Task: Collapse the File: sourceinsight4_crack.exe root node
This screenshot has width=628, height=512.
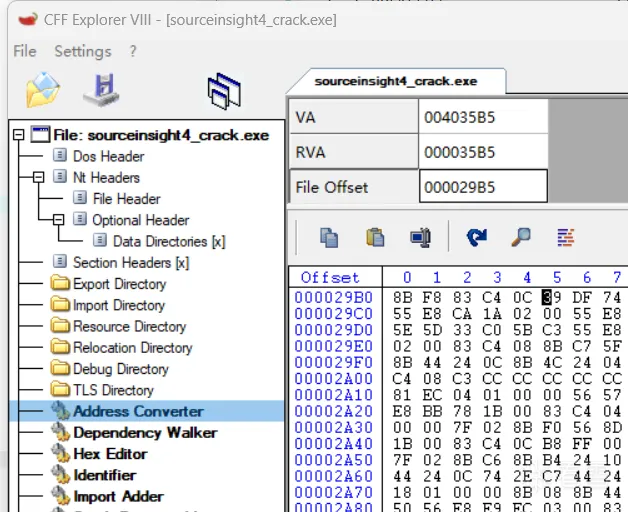Action: click(18, 135)
